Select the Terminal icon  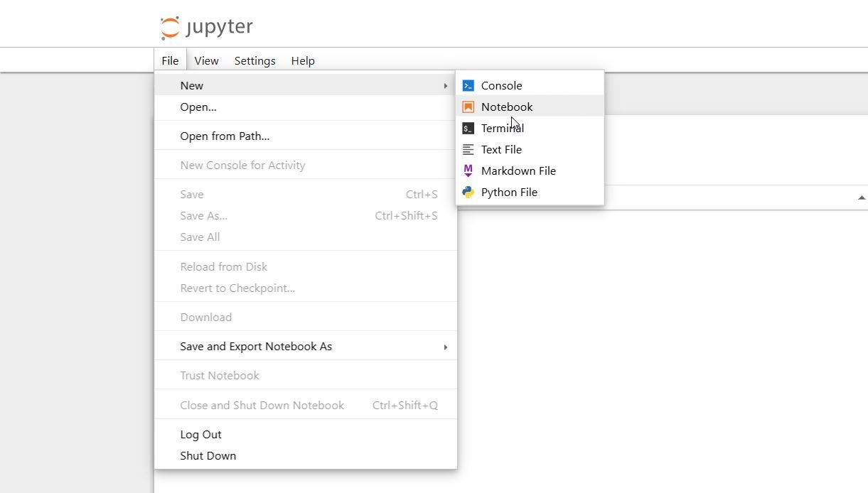coord(468,128)
